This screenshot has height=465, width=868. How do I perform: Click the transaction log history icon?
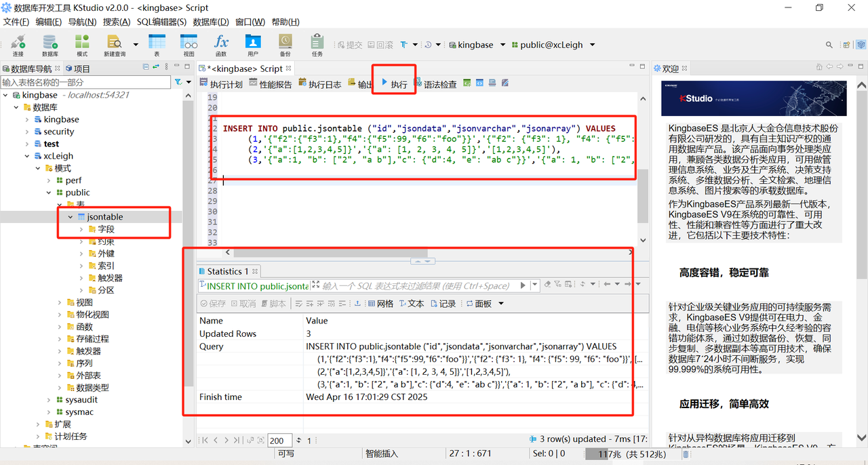(428, 45)
